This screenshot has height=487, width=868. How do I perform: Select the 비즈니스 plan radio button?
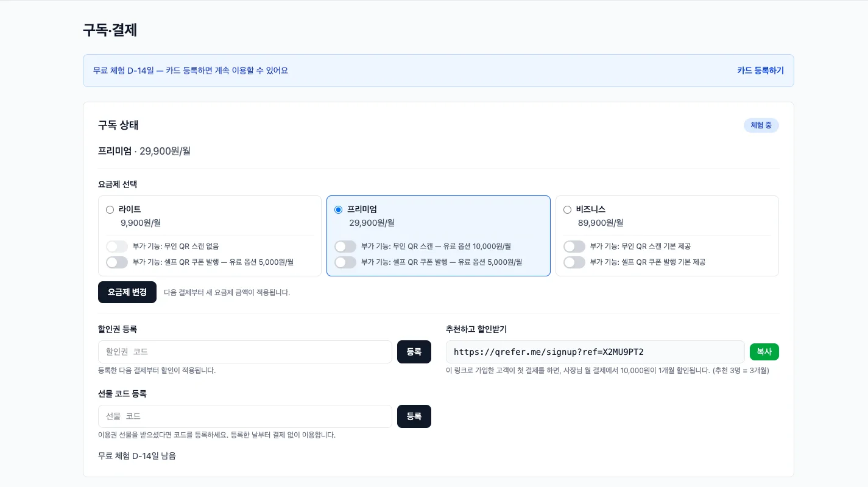567,209
